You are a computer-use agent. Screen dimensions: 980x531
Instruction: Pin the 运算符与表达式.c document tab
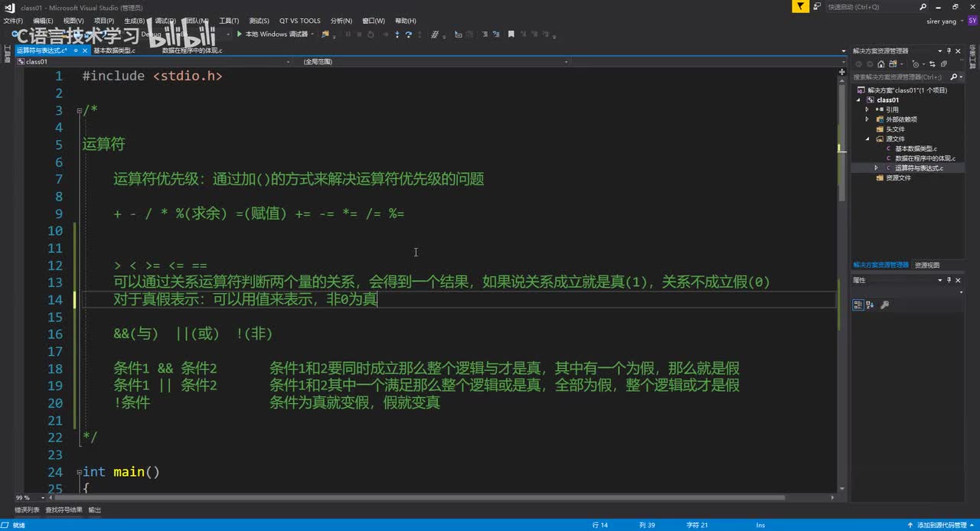click(76, 50)
